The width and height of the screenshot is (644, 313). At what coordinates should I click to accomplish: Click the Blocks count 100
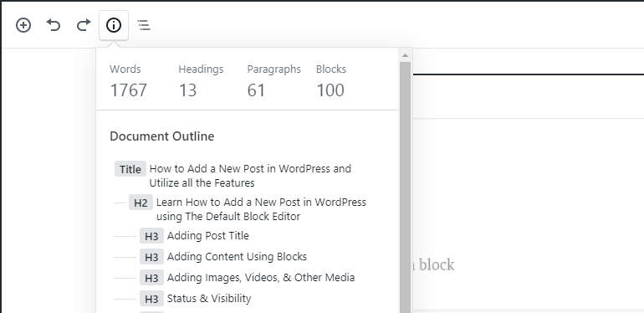tap(330, 90)
